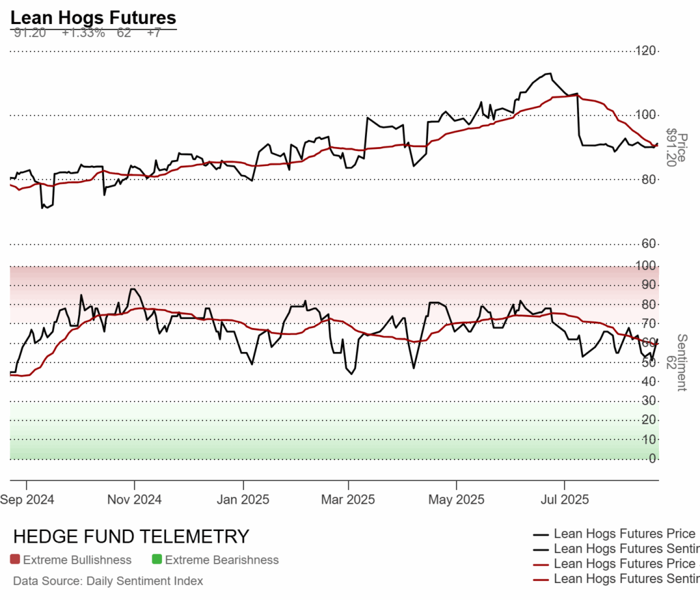The width and height of the screenshot is (700, 600).
Task: Click the May 2025 date axis label
Action: (x=456, y=500)
